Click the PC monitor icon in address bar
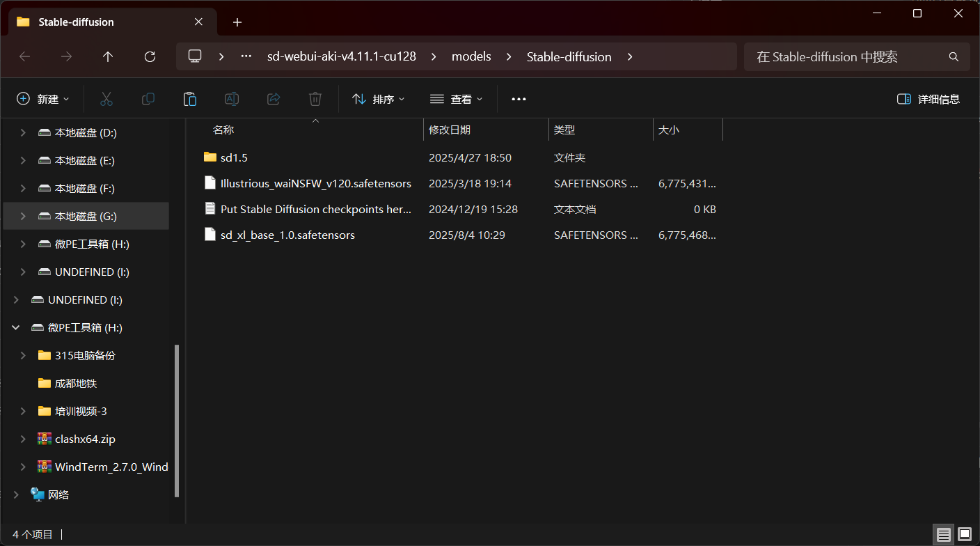Image resolution: width=980 pixels, height=546 pixels. [195, 56]
